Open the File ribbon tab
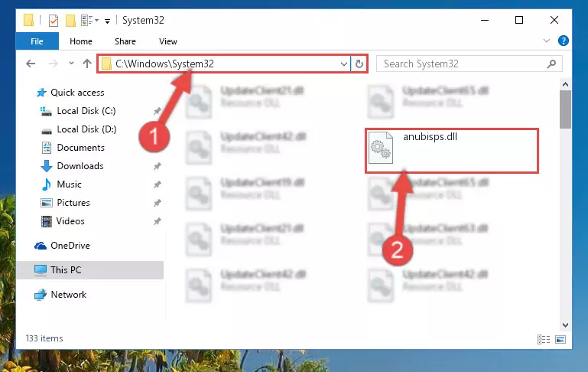The height and width of the screenshot is (372, 588). click(x=37, y=41)
